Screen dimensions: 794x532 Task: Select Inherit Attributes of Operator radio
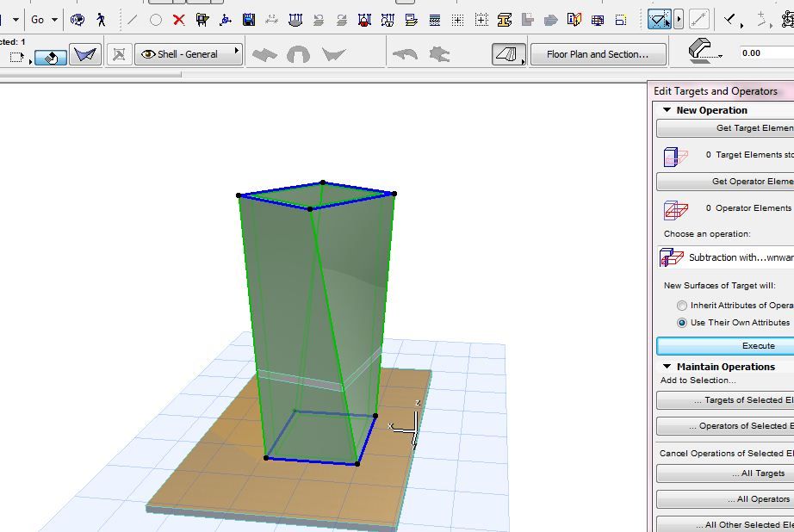pyautogui.click(x=681, y=306)
